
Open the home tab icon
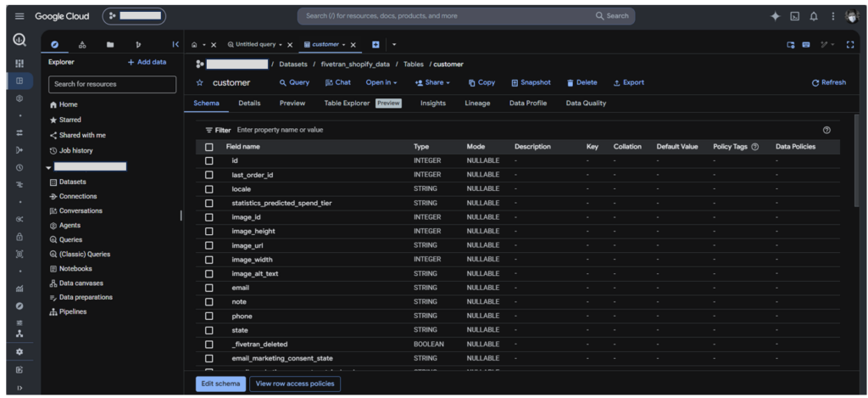coord(194,44)
